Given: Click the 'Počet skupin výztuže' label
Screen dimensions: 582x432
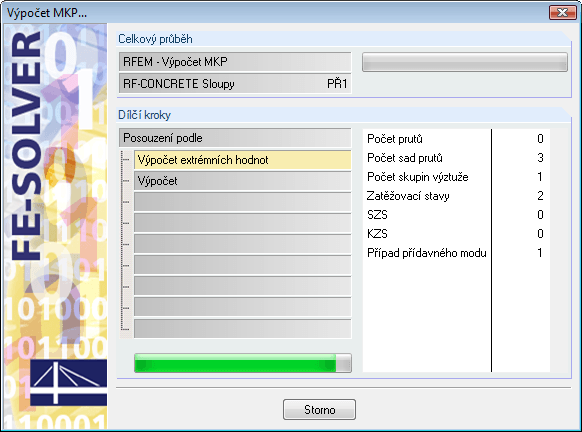Looking at the screenshot, I should tap(418, 177).
